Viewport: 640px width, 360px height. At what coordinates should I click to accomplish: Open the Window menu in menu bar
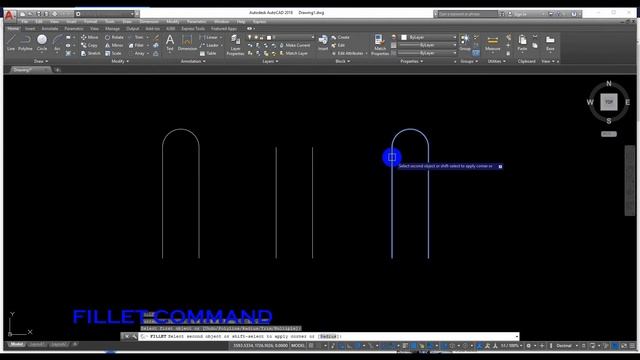click(x=222, y=22)
